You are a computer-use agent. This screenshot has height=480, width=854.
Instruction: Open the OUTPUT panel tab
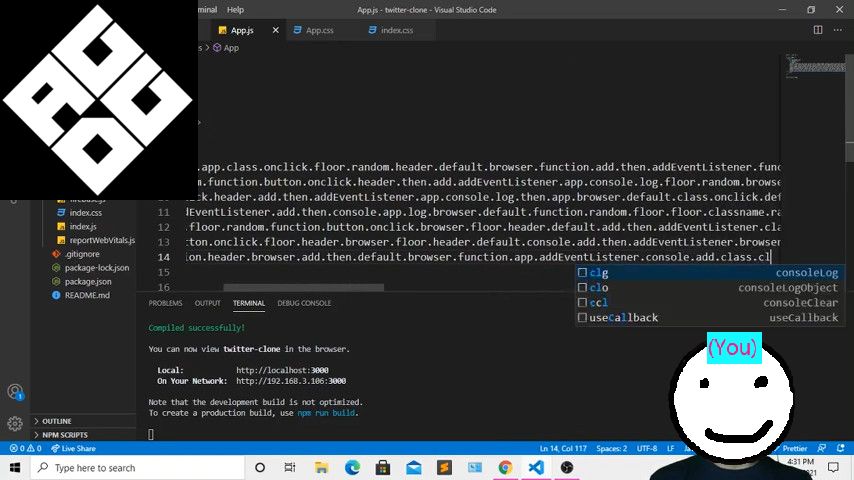point(208,303)
